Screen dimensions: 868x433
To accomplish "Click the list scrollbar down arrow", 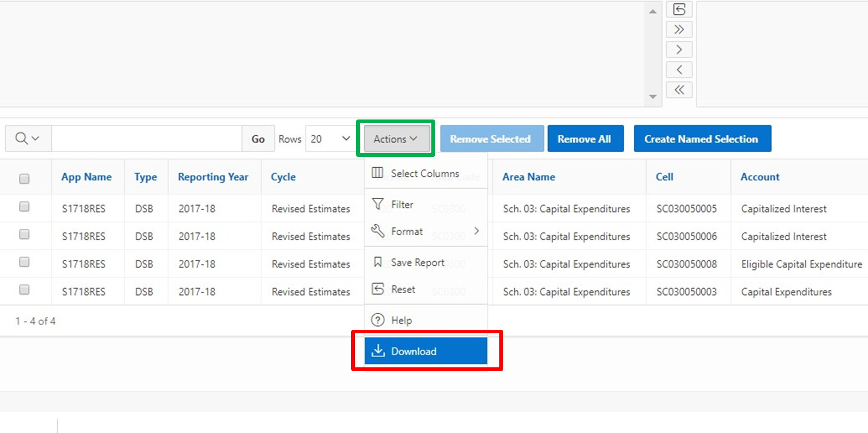I will point(652,97).
